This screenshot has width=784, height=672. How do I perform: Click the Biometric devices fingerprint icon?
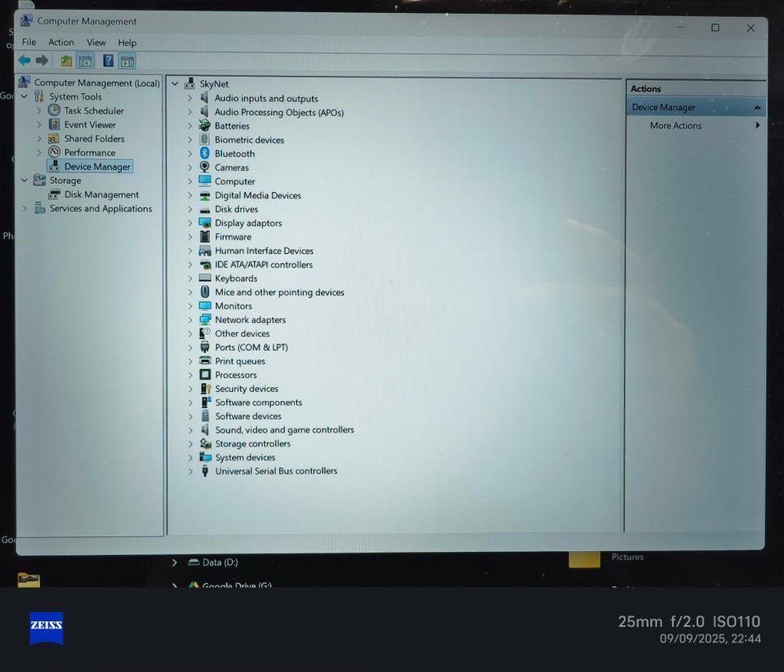[x=204, y=139]
